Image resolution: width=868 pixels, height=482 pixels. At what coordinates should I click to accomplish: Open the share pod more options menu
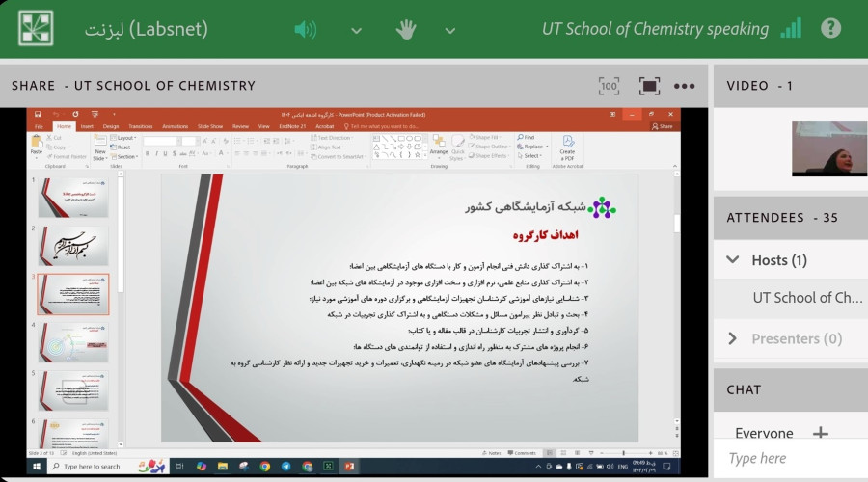click(x=685, y=86)
